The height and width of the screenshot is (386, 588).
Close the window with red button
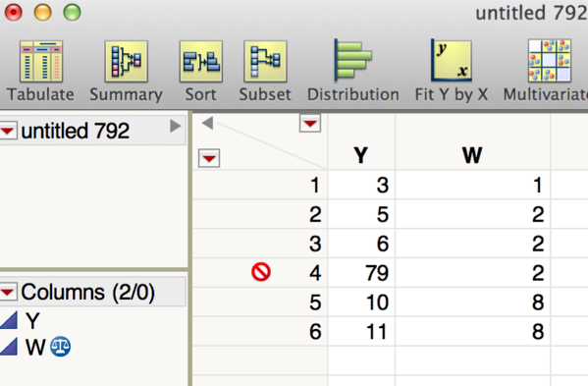point(14,12)
